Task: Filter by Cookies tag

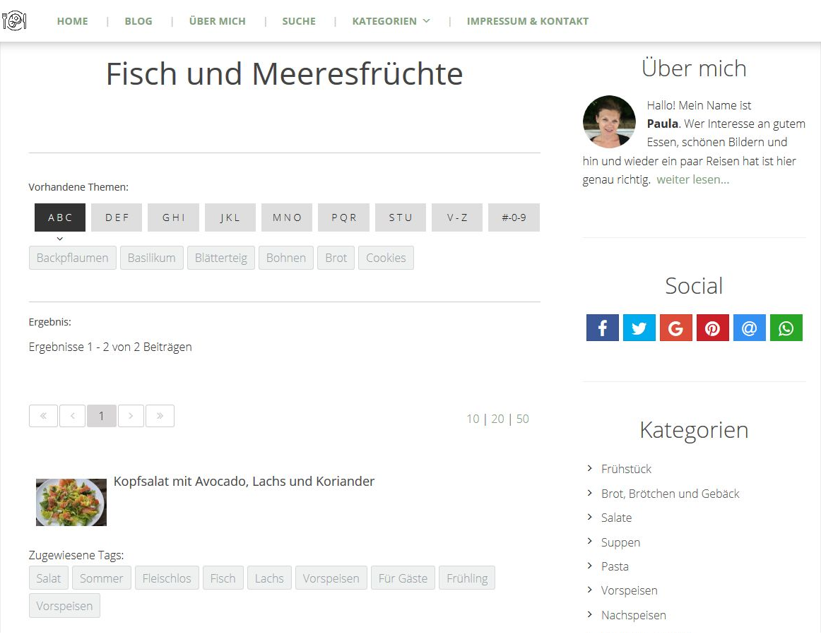Action: click(x=386, y=258)
